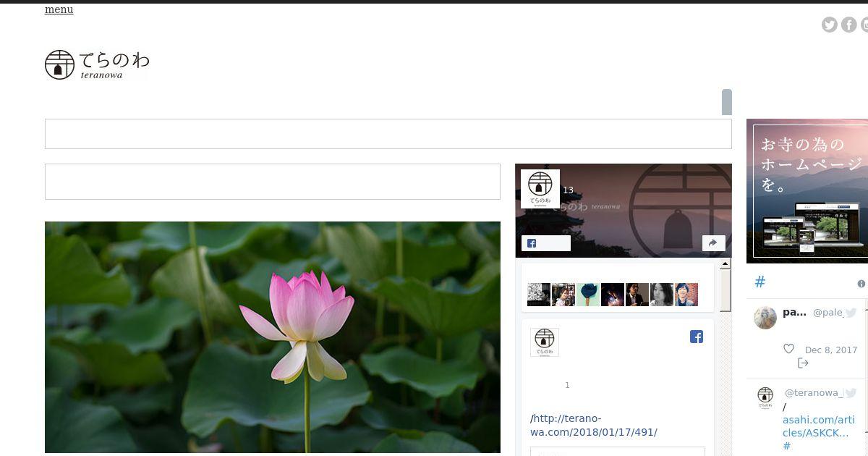Open second friend avatar in the row
Image resolution: width=868 pixels, height=456 pixels.
tap(563, 295)
